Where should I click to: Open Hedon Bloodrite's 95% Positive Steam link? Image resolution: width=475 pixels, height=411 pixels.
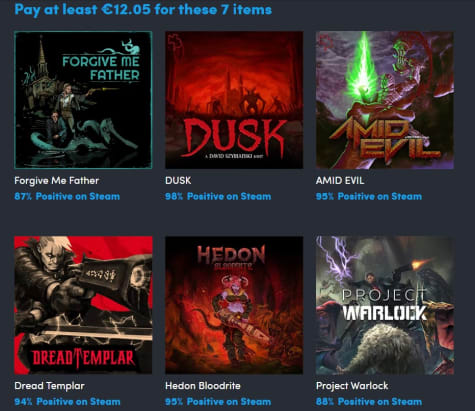click(x=218, y=402)
